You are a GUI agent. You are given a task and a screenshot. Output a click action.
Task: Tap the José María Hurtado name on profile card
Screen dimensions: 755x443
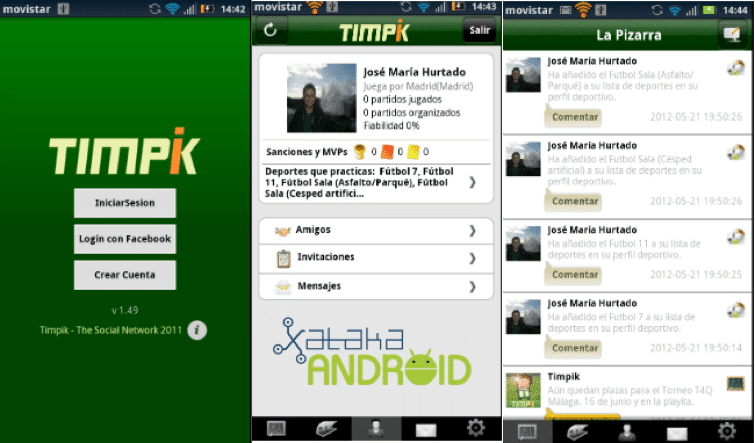pyautogui.click(x=415, y=72)
